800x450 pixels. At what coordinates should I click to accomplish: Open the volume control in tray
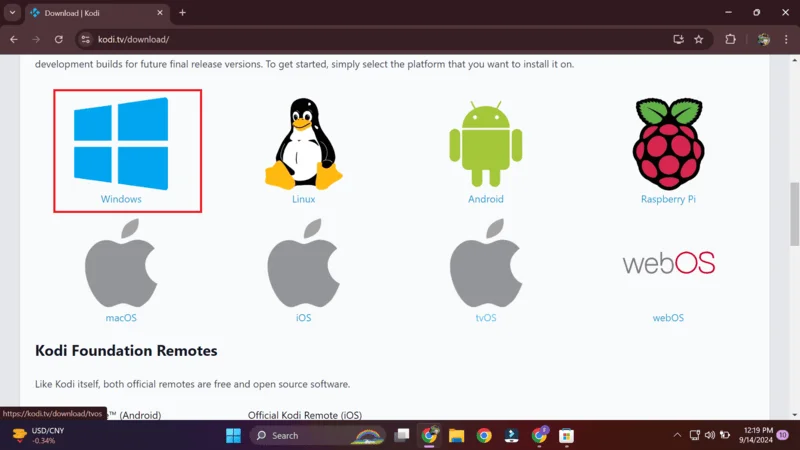[710, 435]
